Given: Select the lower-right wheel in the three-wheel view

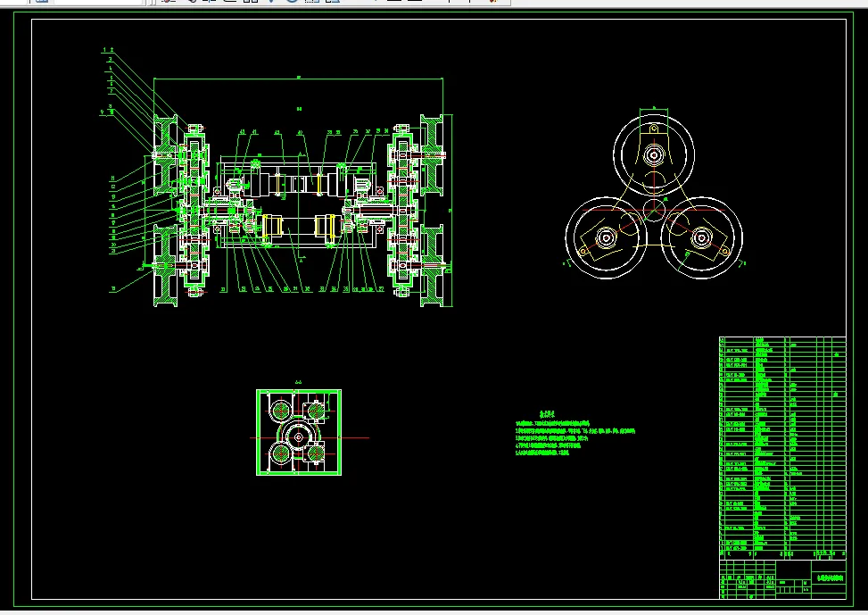Looking at the screenshot, I should coord(701,237).
